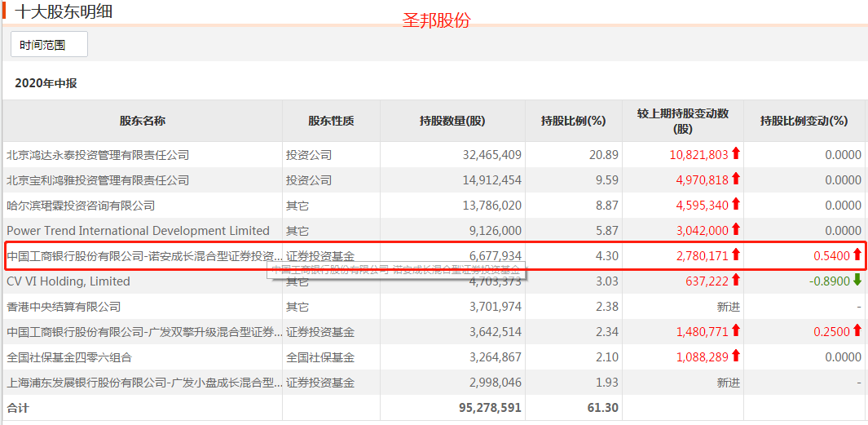Select CV VI Holding, Limited row name

[68, 281]
